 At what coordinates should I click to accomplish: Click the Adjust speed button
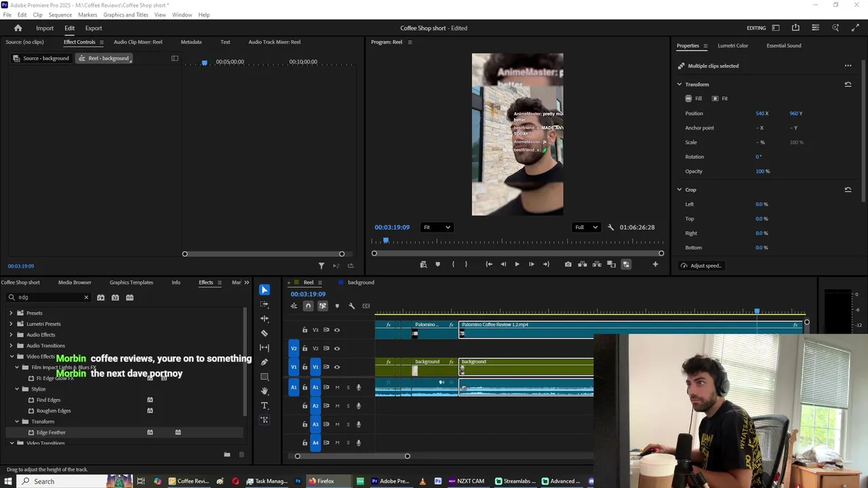tap(701, 266)
